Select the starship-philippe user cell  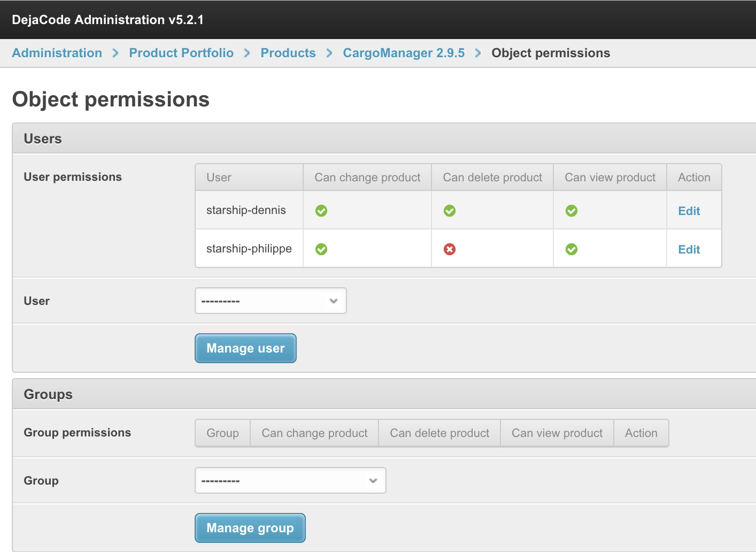pyautogui.click(x=249, y=249)
